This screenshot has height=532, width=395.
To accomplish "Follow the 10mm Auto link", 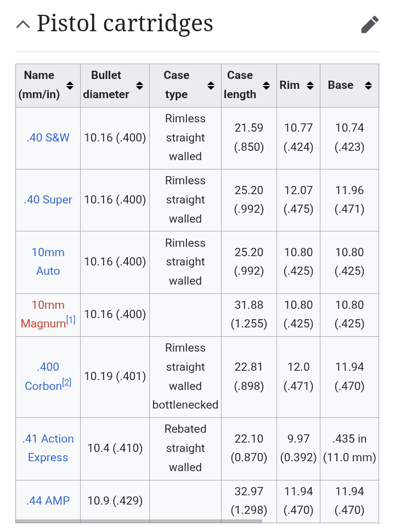I will tap(48, 262).
